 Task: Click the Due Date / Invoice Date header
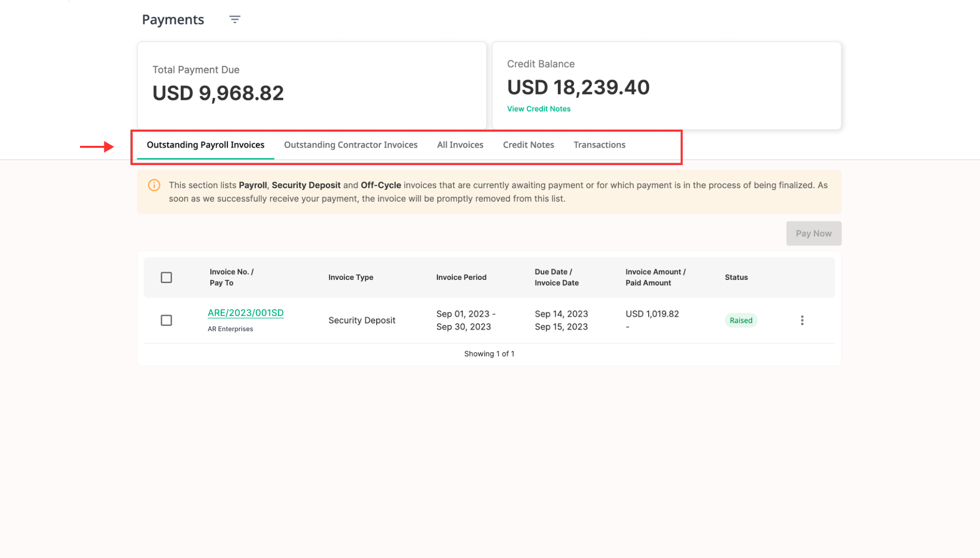coord(556,277)
